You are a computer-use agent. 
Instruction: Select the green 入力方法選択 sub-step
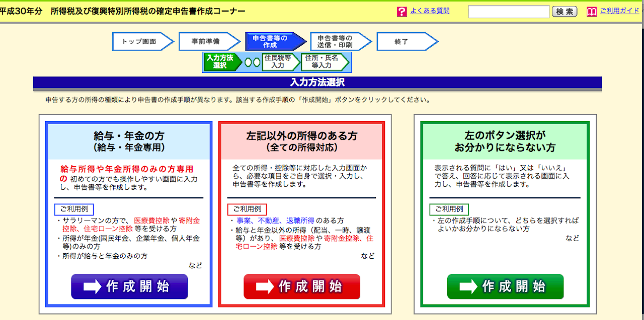click(220, 62)
